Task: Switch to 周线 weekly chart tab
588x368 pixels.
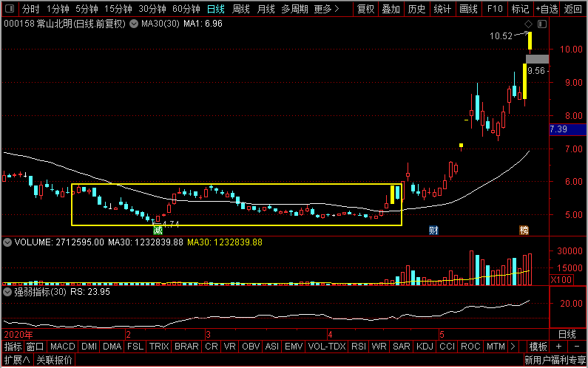Action: pyautogui.click(x=241, y=10)
